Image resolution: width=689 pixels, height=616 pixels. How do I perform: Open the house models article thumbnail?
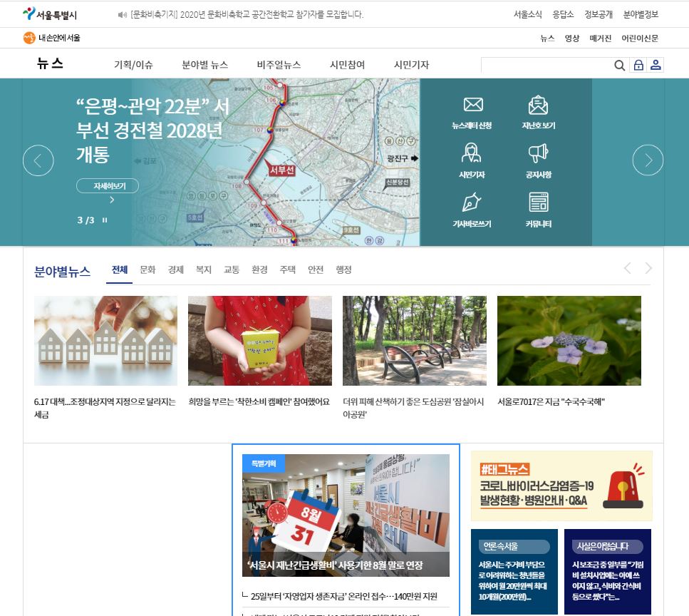click(106, 341)
